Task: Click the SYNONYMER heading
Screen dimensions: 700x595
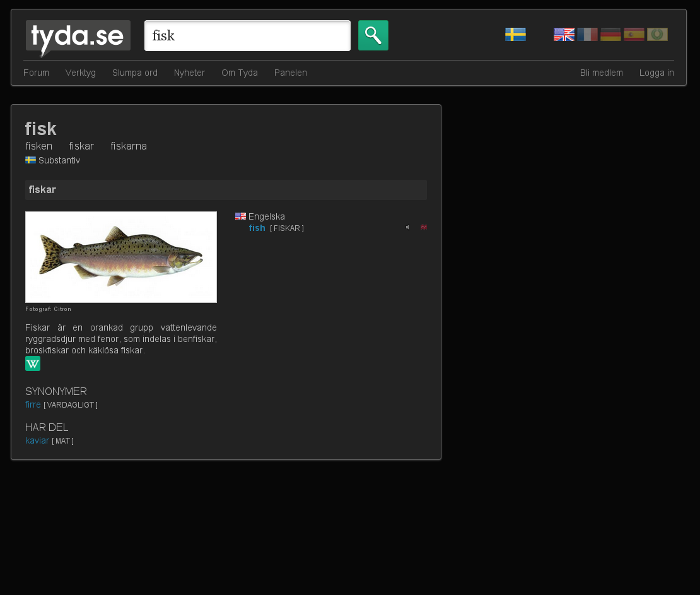Action: pyautogui.click(x=55, y=391)
